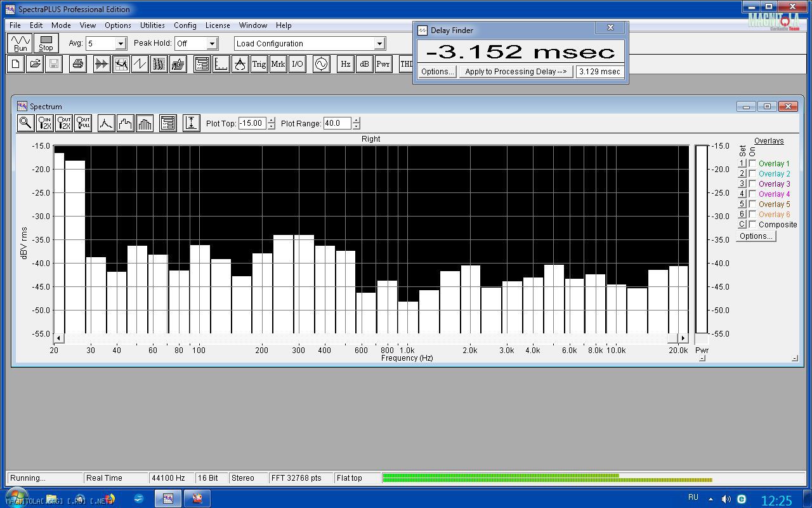Create a new file from main toolbar
The width and height of the screenshot is (812, 508).
point(16,64)
